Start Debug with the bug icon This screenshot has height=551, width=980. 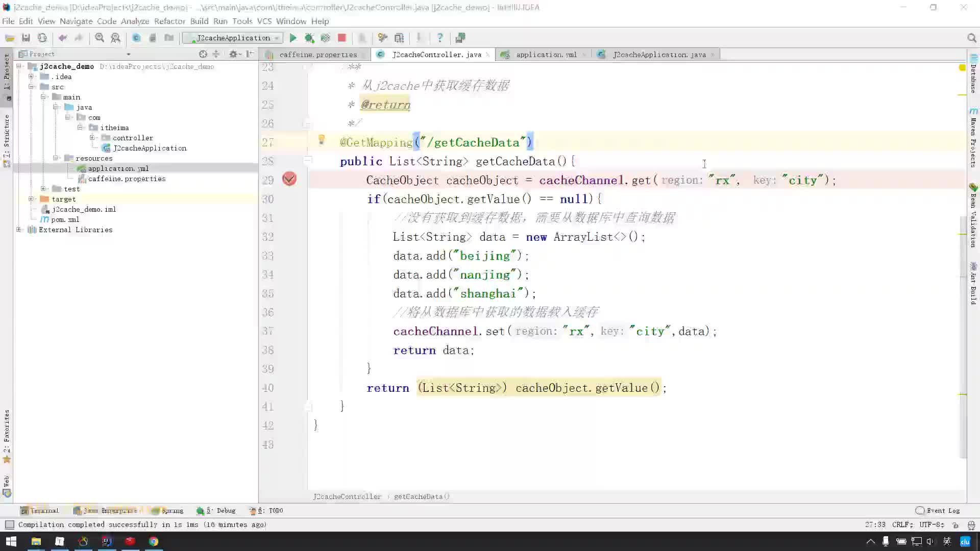coord(309,38)
